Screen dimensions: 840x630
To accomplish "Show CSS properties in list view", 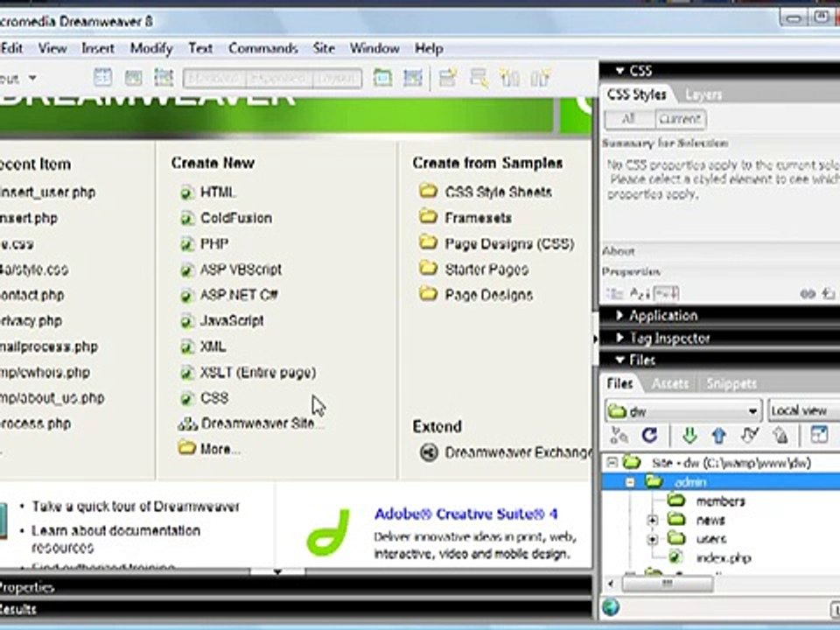I will coord(640,294).
